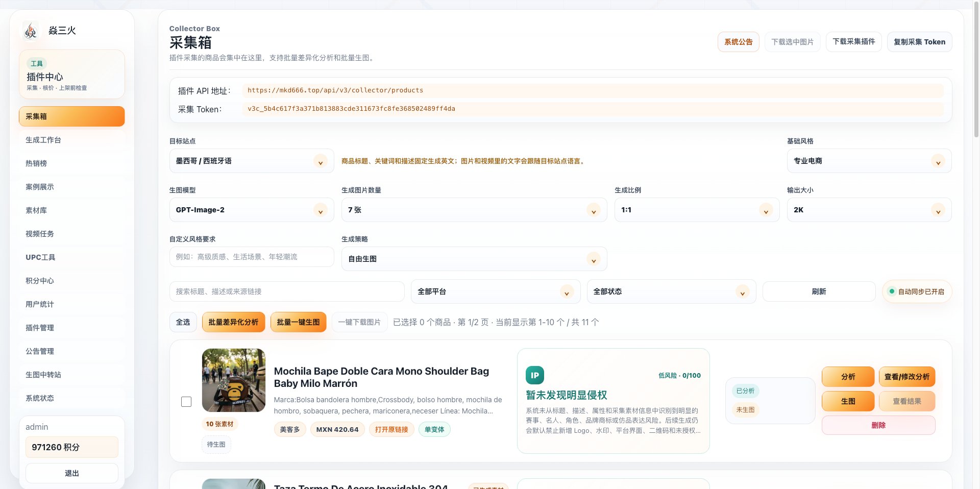Open 查看/修改分析 for Mochila product
The image size is (980, 489).
(x=906, y=377)
